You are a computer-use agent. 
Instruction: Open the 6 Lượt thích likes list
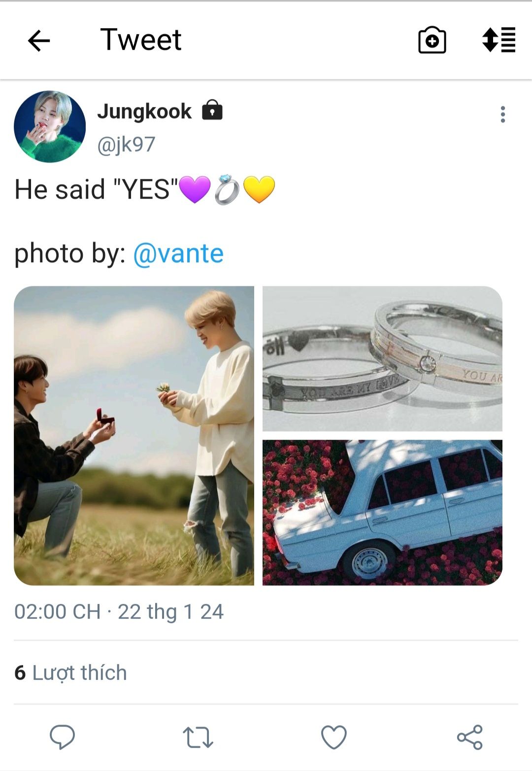[71, 673]
